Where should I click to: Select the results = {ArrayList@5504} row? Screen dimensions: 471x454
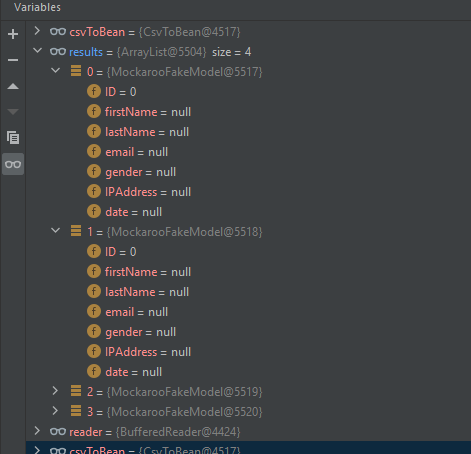point(248,52)
